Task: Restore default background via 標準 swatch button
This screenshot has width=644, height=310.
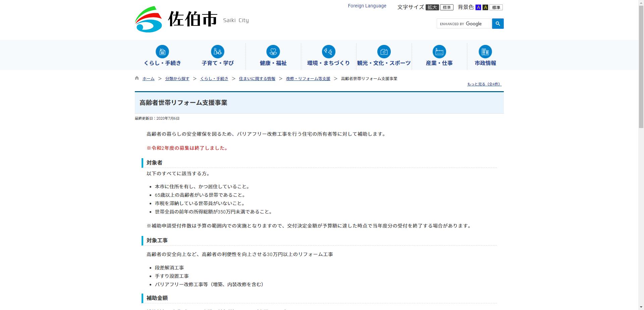Action: [496, 7]
